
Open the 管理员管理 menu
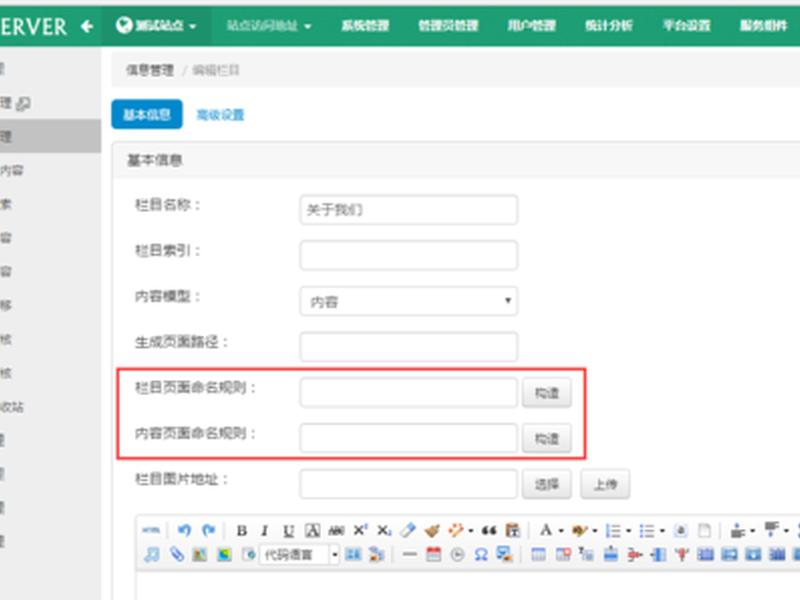(x=448, y=26)
